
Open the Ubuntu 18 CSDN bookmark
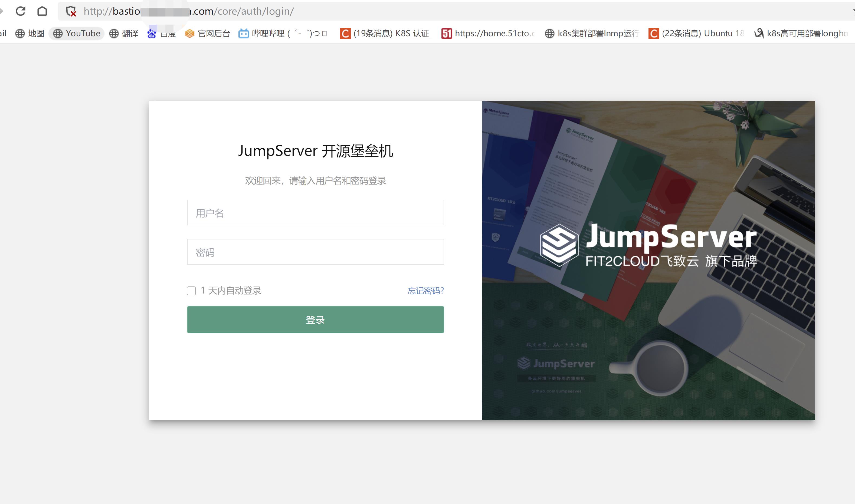[x=696, y=33]
